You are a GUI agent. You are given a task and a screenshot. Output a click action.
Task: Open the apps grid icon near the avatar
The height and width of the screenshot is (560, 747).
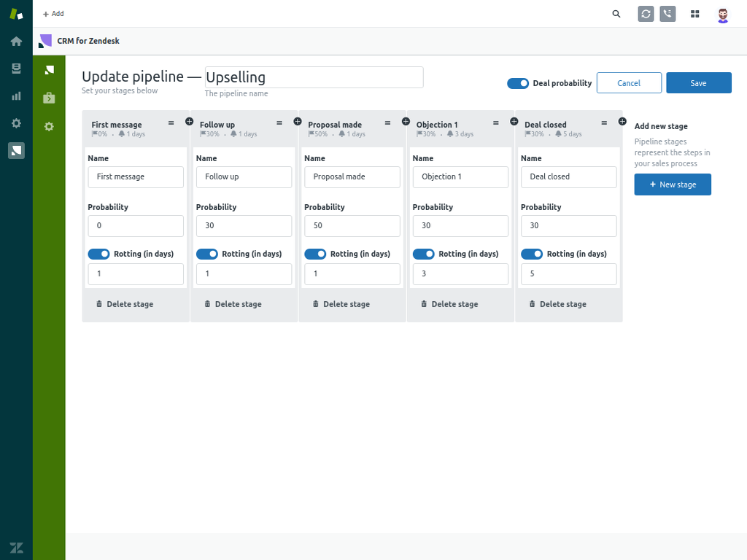694,13
